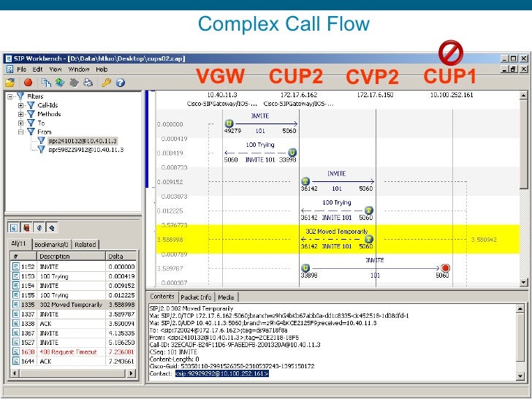The width and height of the screenshot is (532, 399).
Task: Expand the Methods filter node
Action: coord(20,114)
